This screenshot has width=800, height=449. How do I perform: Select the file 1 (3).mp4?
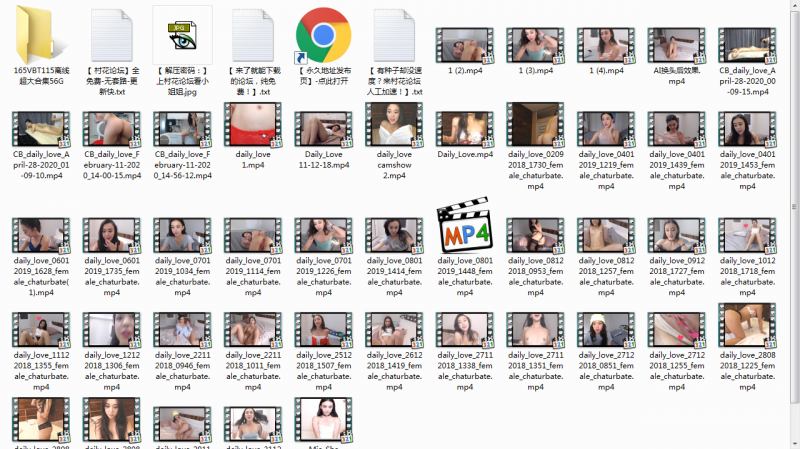point(536,46)
